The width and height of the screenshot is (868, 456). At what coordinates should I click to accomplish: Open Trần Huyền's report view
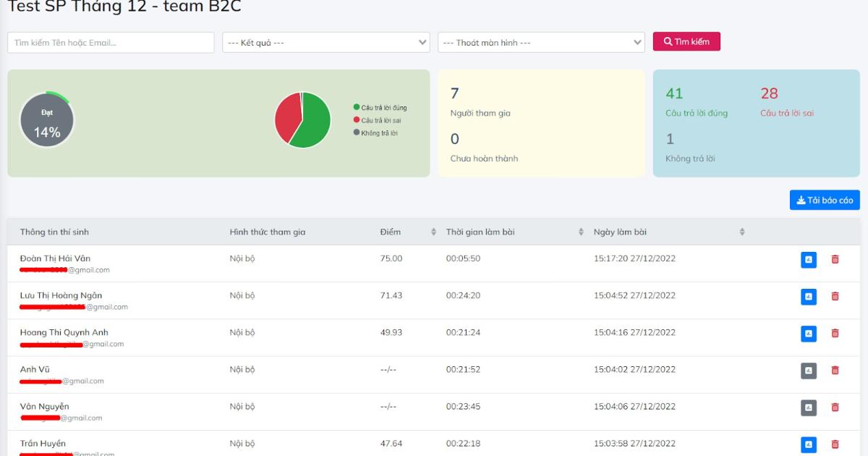(809, 444)
